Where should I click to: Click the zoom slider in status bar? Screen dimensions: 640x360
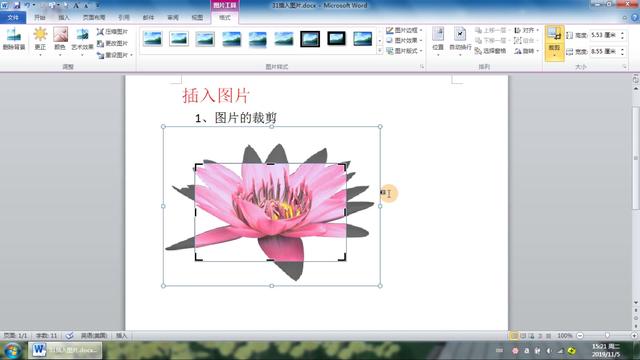tap(607, 336)
